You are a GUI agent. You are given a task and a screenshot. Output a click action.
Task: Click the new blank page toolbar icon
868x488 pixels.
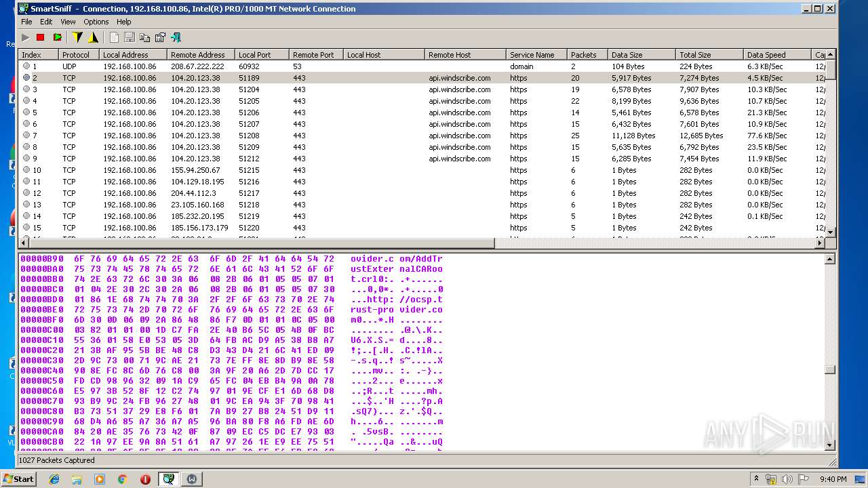(114, 37)
